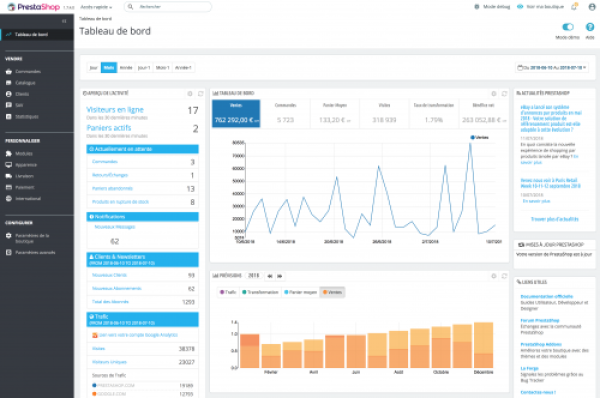Select the Ventes KPI tile
Screen dimensions: 600x398
tap(236, 113)
